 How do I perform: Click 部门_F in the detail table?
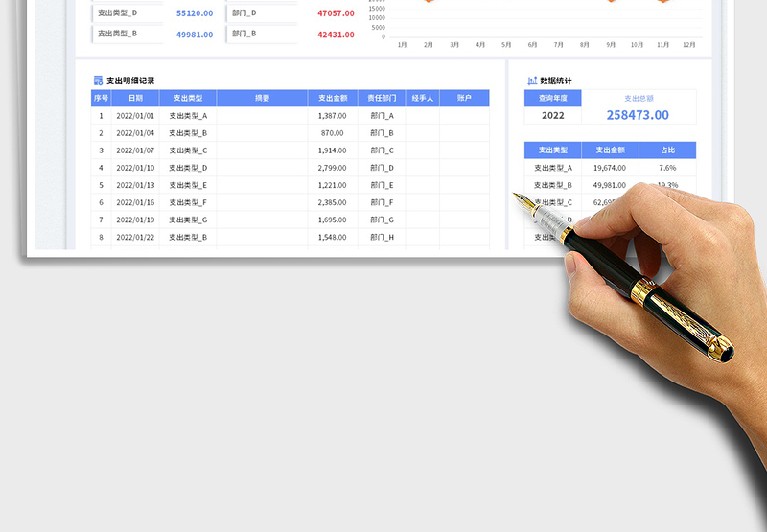tap(382, 202)
